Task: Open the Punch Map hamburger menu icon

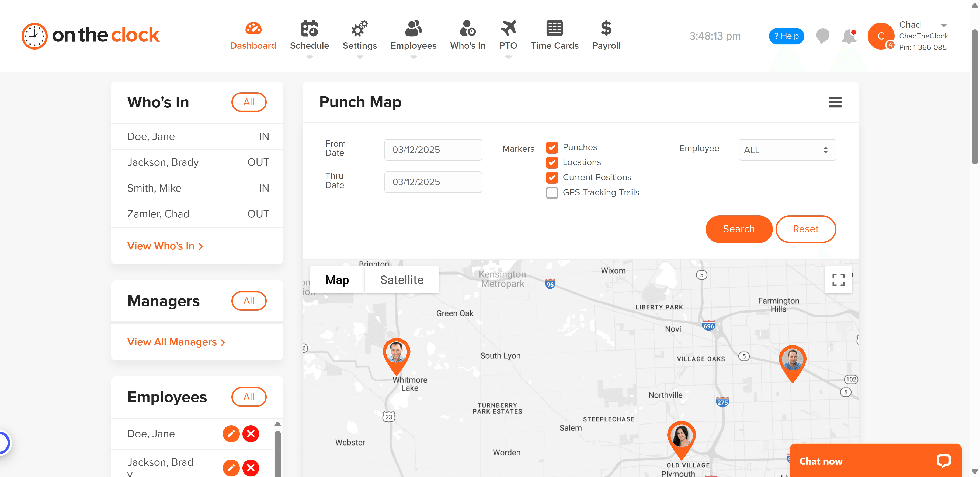Action: (x=835, y=102)
